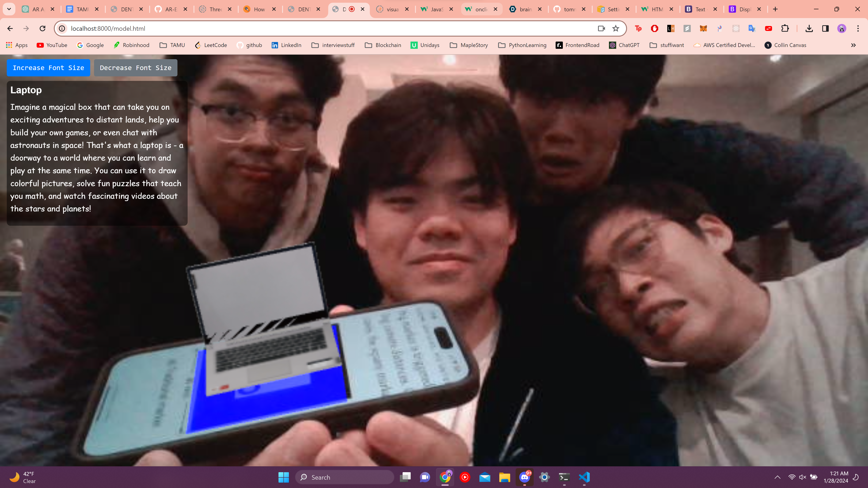Click the camera indicator in address bar
This screenshot has height=488, width=868.
tap(601, 29)
